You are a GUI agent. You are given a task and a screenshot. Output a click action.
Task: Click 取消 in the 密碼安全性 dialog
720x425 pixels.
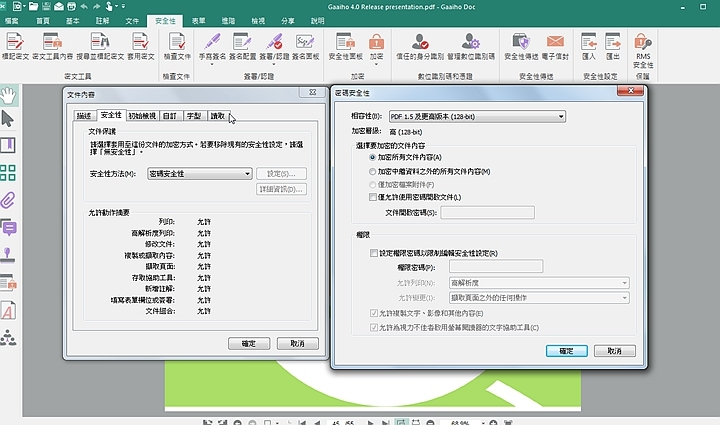tap(614, 351)
